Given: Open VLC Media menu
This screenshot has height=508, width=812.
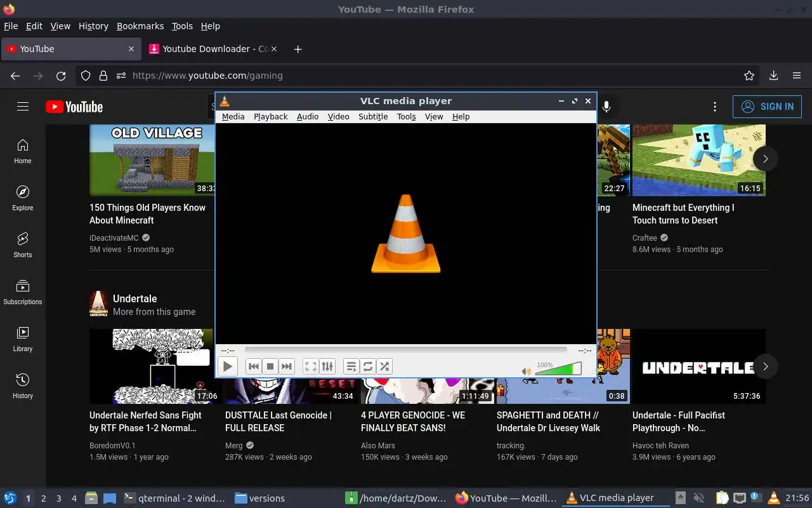Looking at the screenshot, I should 233,117.
